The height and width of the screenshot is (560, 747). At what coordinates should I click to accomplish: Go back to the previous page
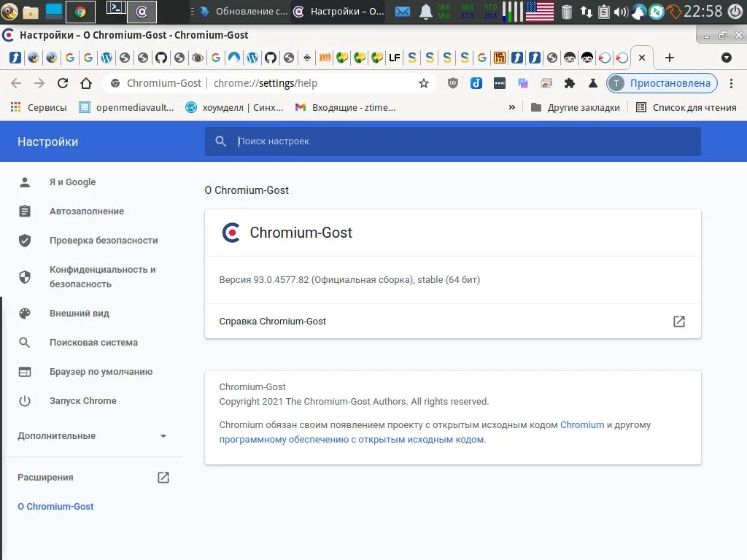(16, 83)
